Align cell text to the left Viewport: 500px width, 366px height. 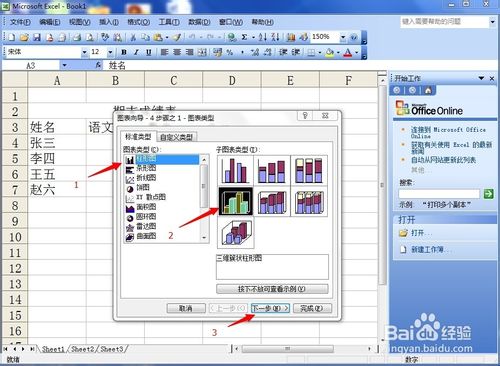coord(164,52)
